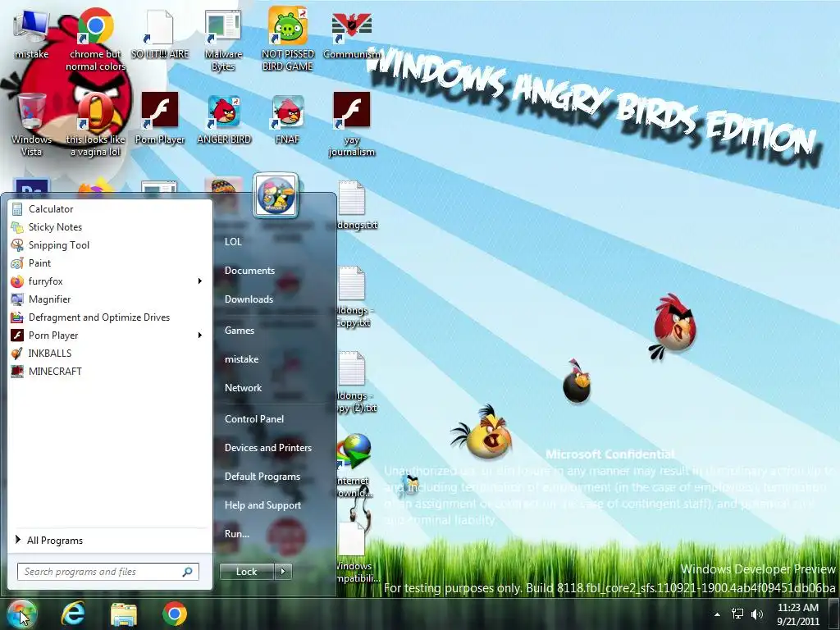Click the volume speaker tray icon
The height and width of the screenshot is (630, 840).
point(757,614)
